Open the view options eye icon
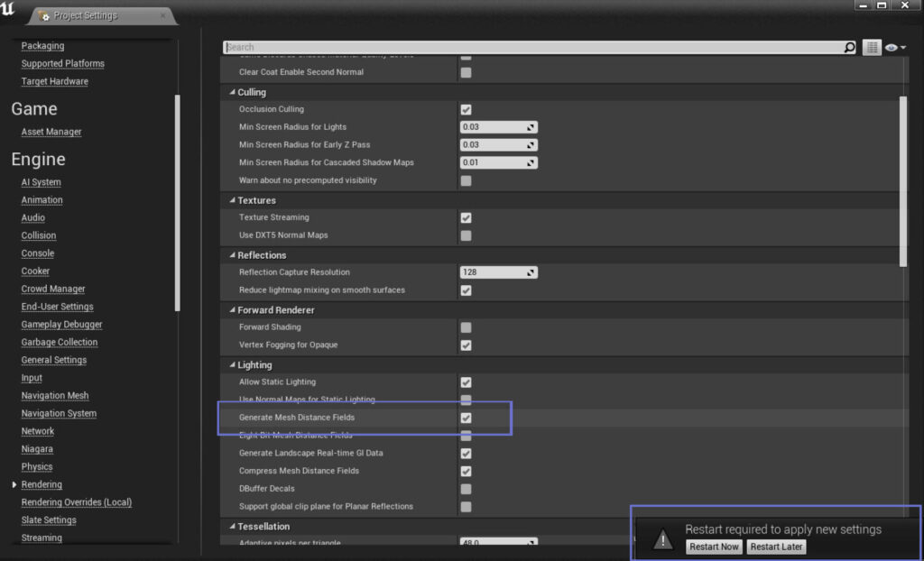 click(x=891, y=48)
